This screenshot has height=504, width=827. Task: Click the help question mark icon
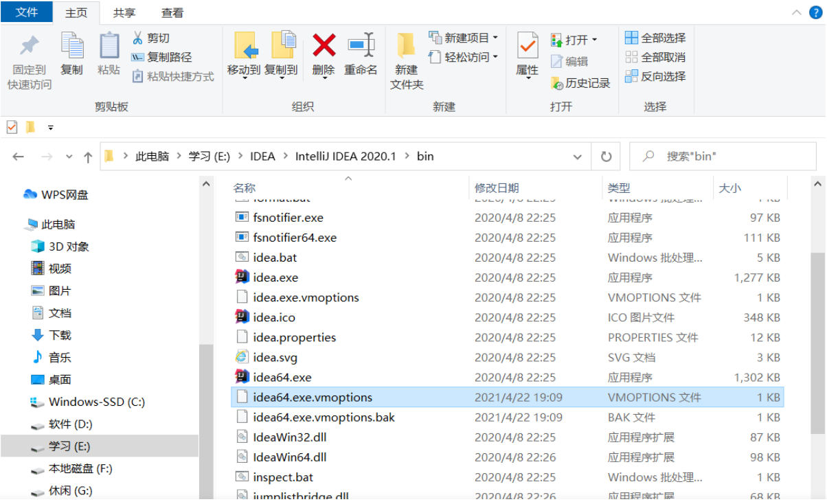tap(815, 12)
